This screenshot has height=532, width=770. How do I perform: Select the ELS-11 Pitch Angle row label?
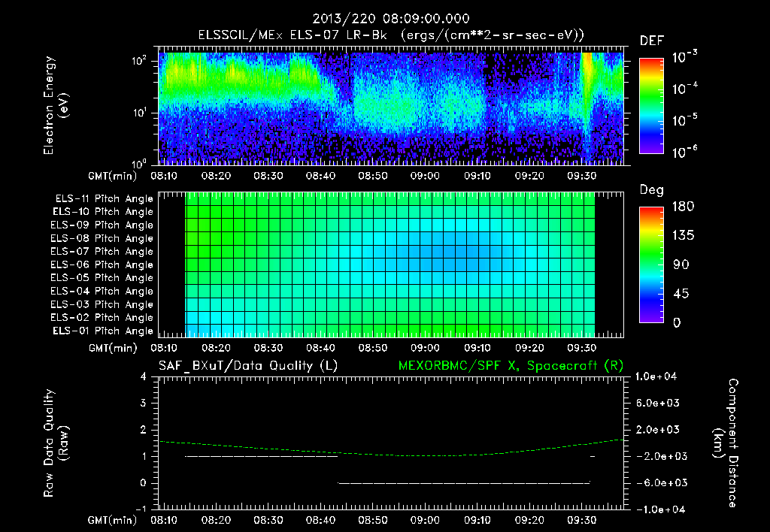point(104,198)
